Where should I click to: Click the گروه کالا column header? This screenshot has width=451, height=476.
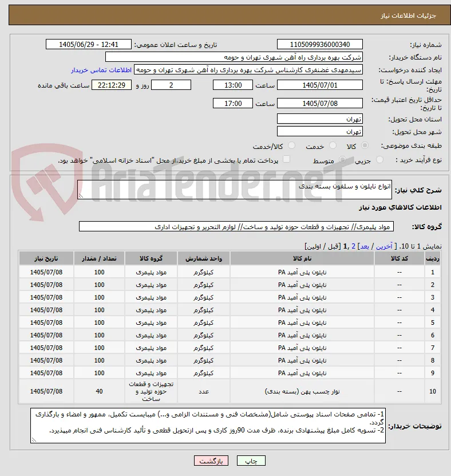point(151,258)
